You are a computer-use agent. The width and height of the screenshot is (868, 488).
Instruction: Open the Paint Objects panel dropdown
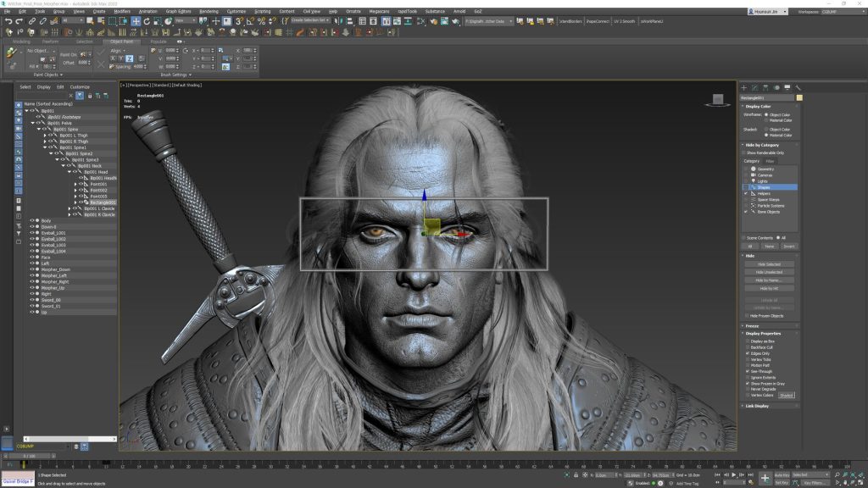click(47, 75)
